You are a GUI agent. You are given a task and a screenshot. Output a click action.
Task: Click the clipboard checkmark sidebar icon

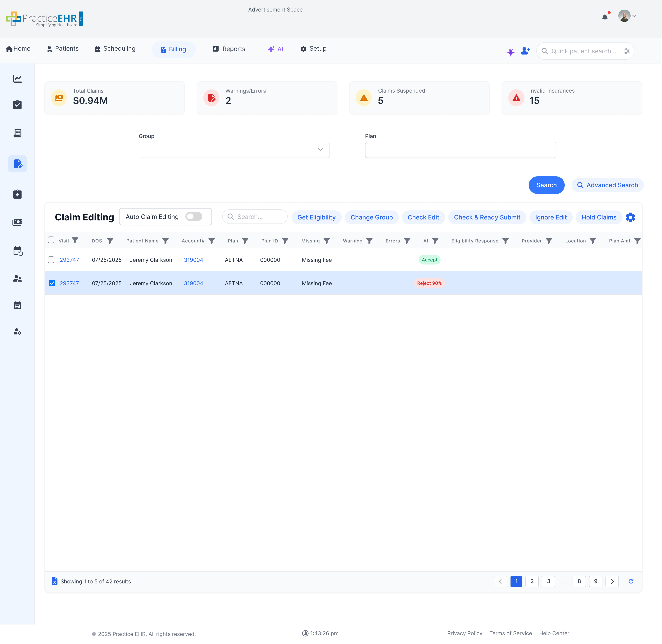pyautogui.click(x=17, y=105)
